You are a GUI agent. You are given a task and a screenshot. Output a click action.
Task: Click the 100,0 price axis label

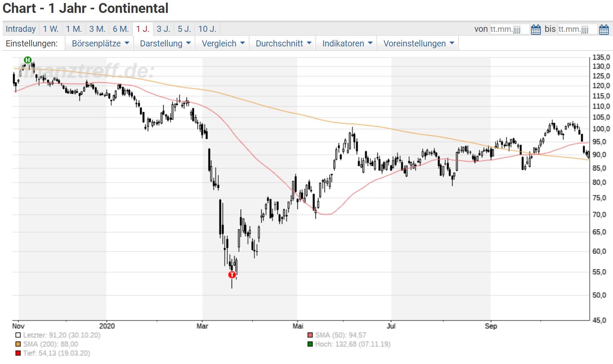tap(601, 129)
